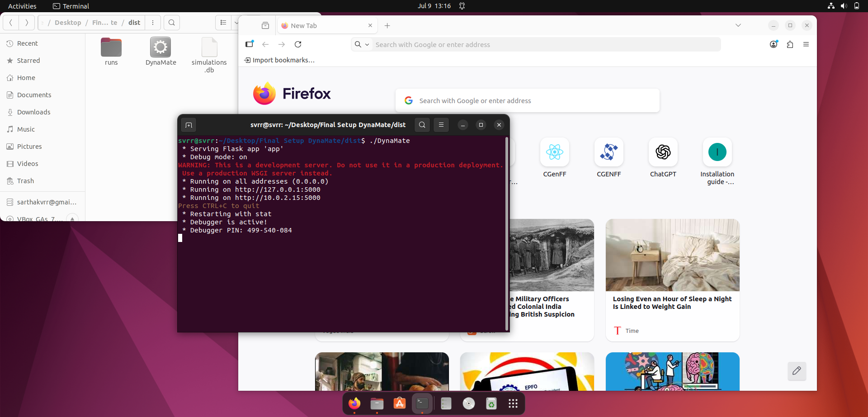868x417 pixels.
Task: Show all applications grid
Action: [x=513, y=403]
